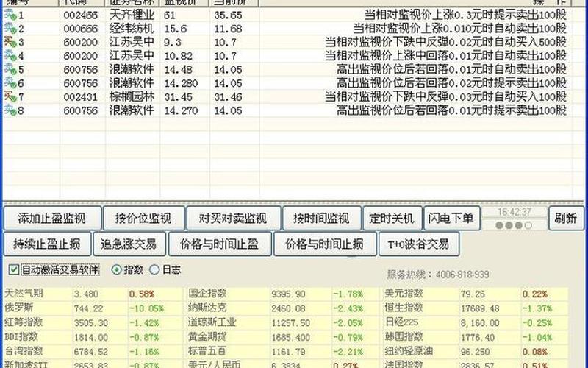Click the 17689.48 index value
This screenshot has width=588, height=368.
(480, 308)
